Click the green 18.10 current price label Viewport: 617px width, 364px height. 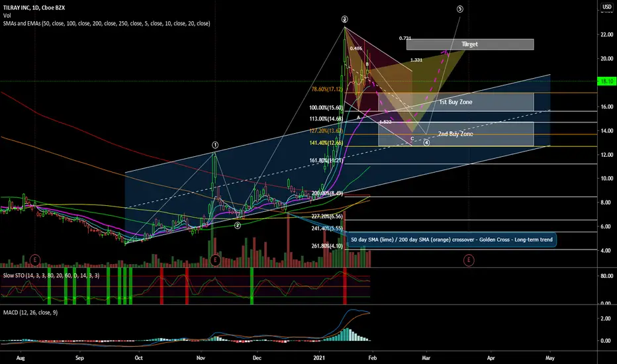[x=606, y=81]
